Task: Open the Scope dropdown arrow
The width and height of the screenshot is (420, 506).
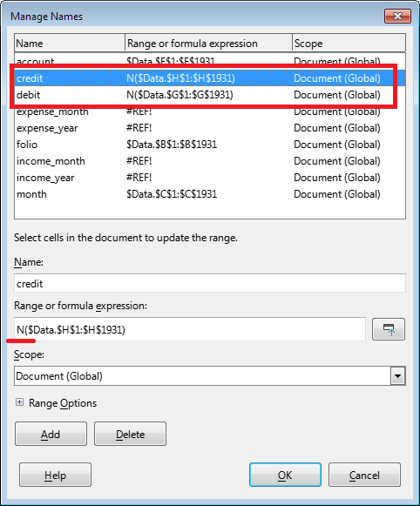Action: (397, 376)
